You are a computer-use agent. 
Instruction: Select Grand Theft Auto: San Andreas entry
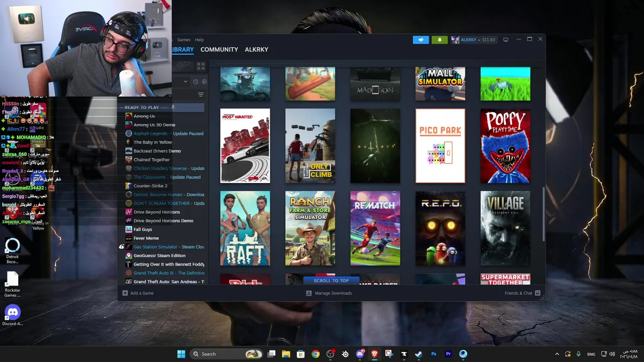click(164, 282)
